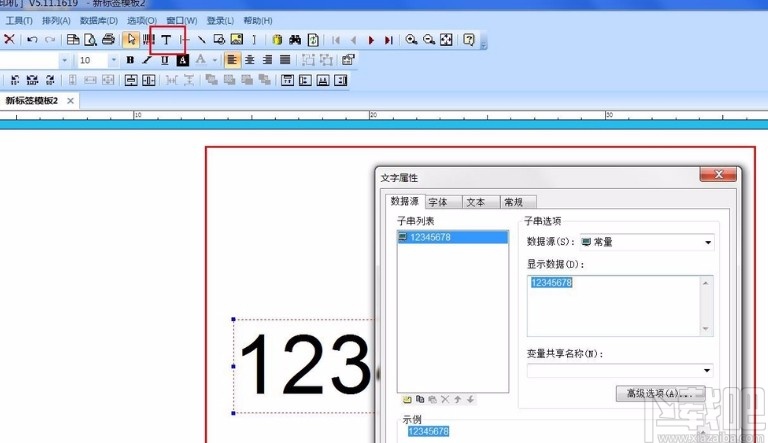Image resolution: width=768 pixels, height=443 pixels.
Task: Click the scroll-up arrow in 显示数据 box
Action: tap(706, 283)
